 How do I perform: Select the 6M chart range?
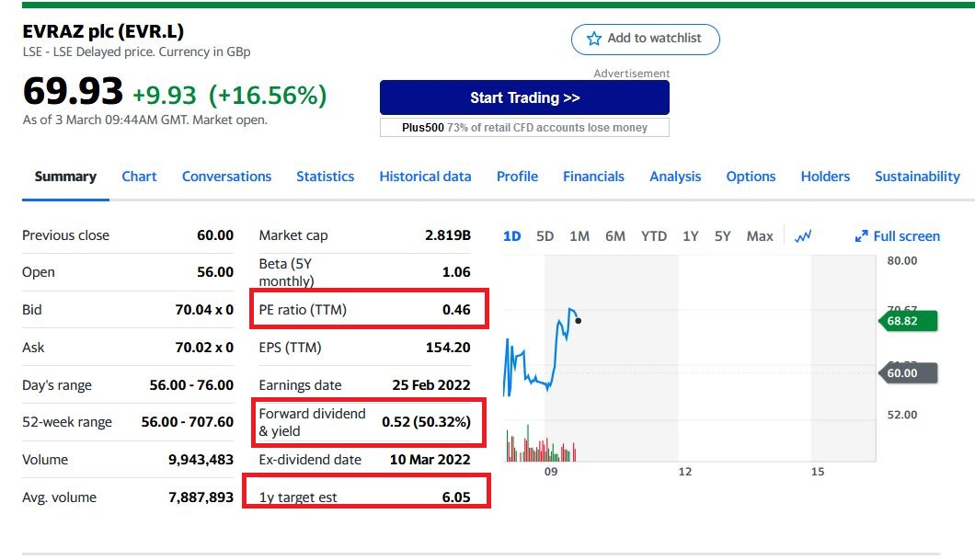[615, 236]
